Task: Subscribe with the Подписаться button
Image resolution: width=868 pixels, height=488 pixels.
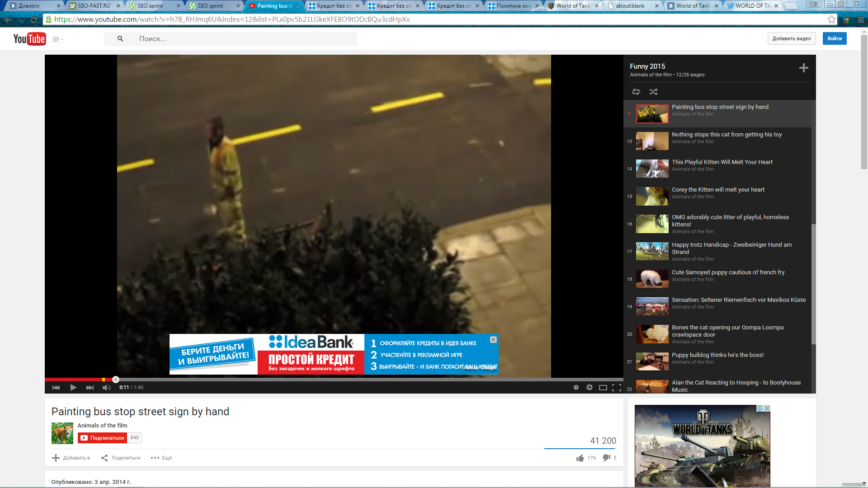Action: [x=103, y=438]
